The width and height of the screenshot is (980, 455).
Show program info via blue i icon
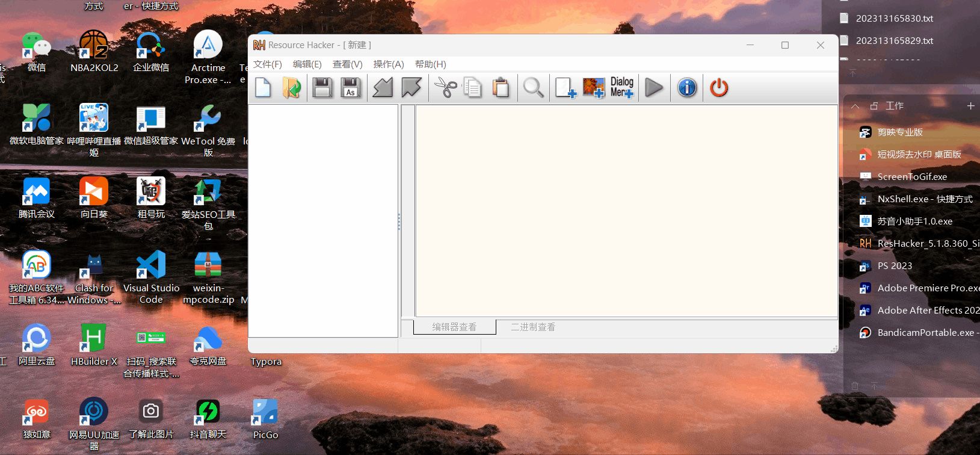click(x=687, y=88)
